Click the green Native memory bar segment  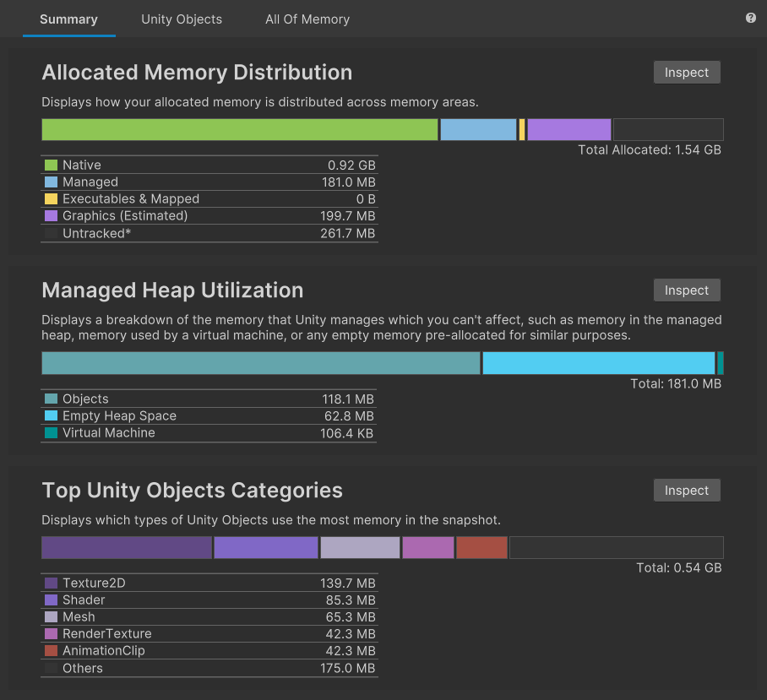(240, 130)
